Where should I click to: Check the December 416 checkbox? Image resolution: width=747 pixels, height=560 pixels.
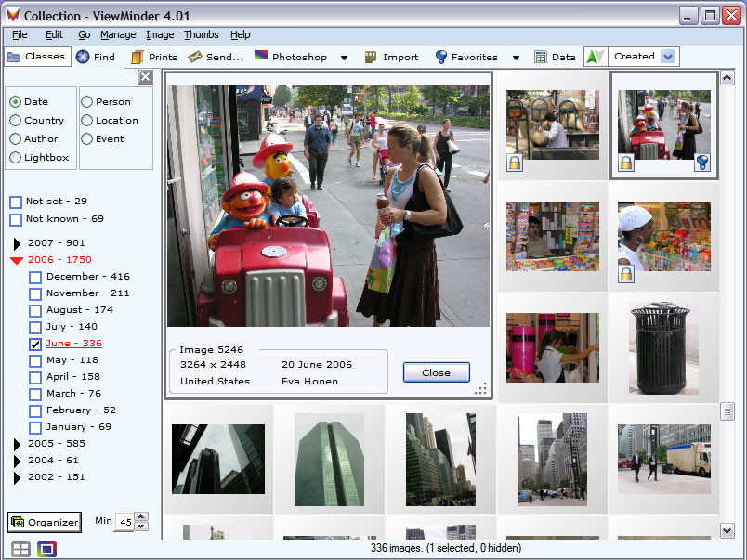35,277
